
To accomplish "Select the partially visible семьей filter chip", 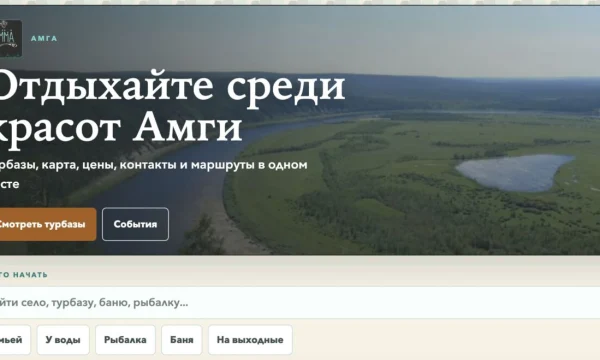I will point(15,340).
